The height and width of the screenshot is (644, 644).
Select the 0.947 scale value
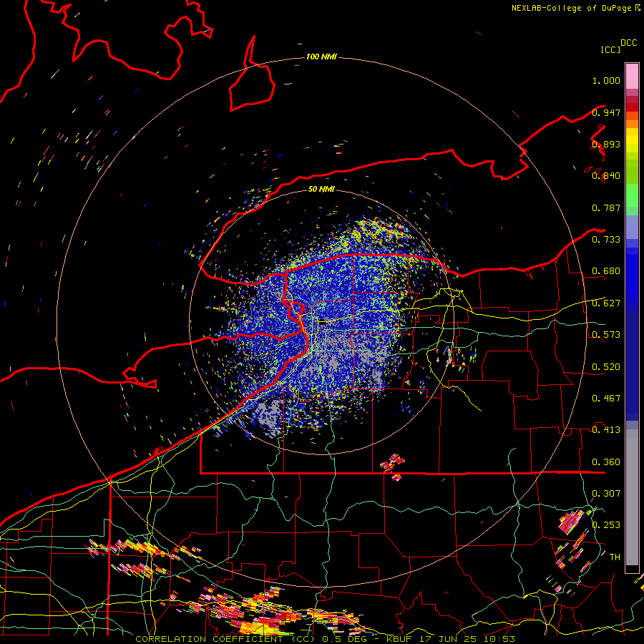(606, 112)
